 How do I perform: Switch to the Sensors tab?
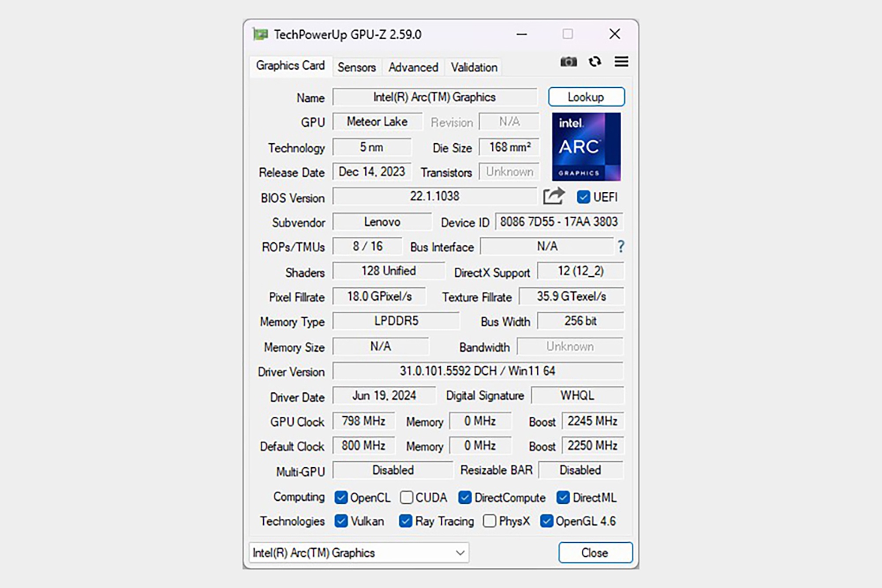tap(356, 67)
